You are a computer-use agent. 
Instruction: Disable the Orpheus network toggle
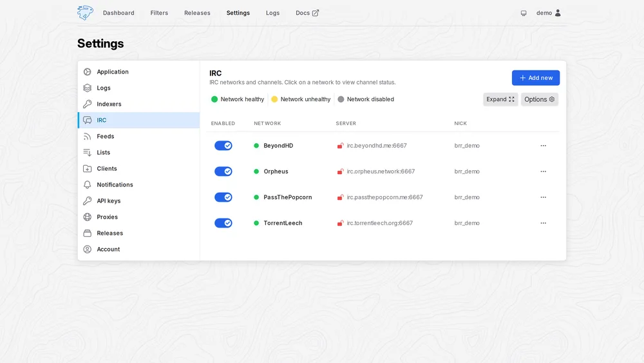223,172
